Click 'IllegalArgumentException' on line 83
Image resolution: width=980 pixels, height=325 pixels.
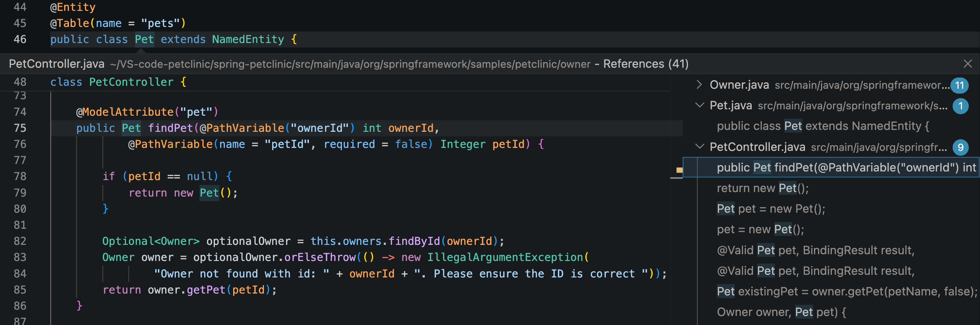(505, 257)
